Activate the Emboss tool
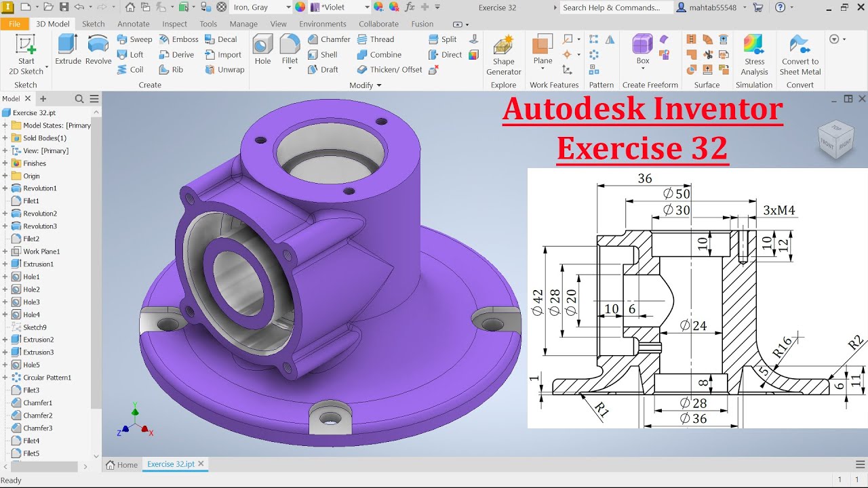 pos(178,39)
